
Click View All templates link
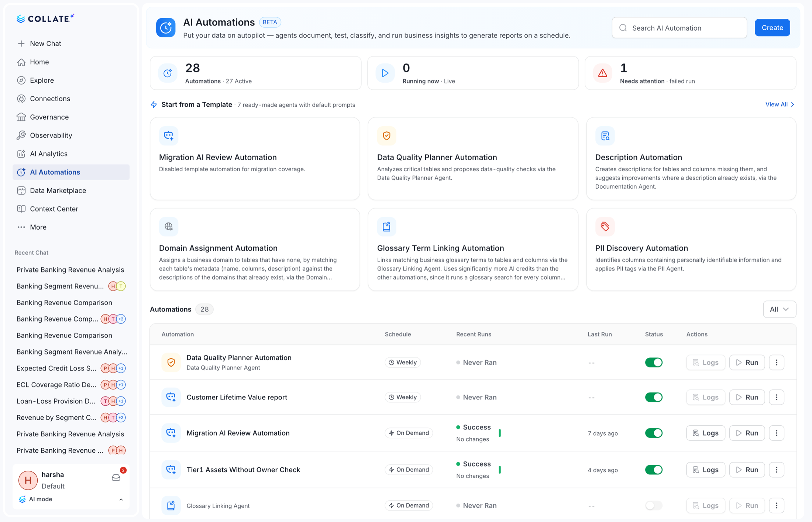(780, 104)
